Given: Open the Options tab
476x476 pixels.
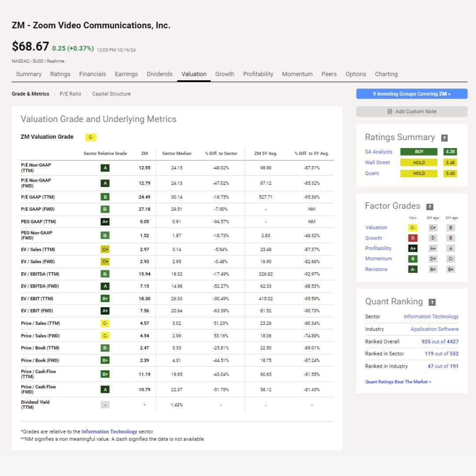Looking at the screenshot, I should click(x=356, y=74).
